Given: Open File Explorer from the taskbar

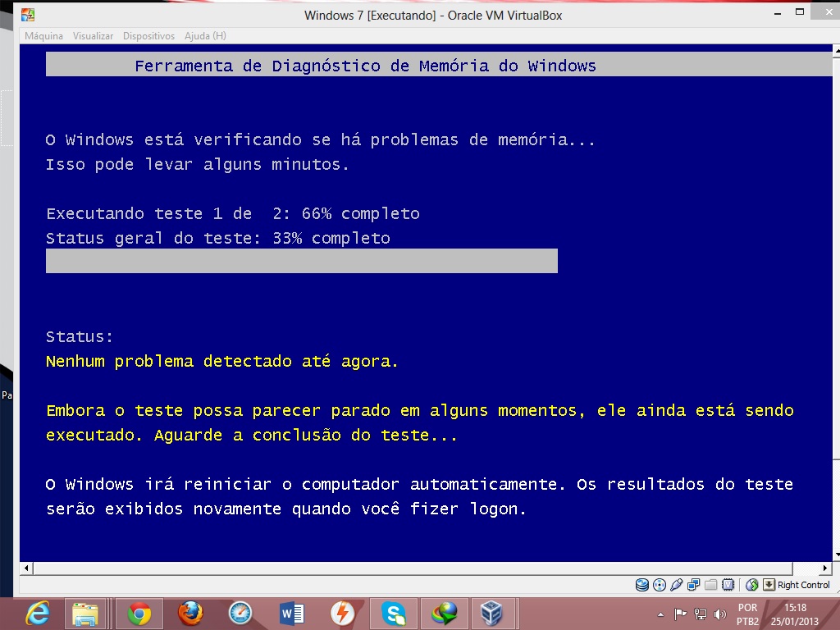Looking at the screenshot, I should tap(85, 613).
